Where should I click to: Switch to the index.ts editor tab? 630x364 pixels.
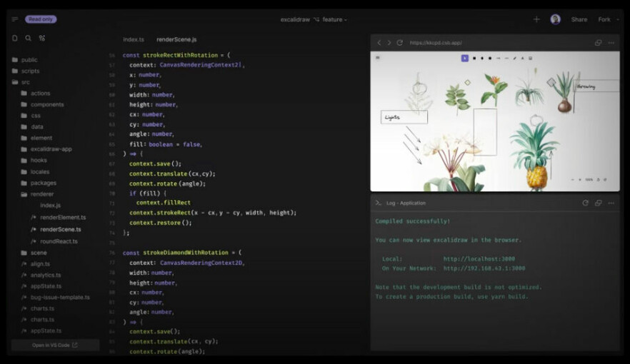tap(134, 40)
